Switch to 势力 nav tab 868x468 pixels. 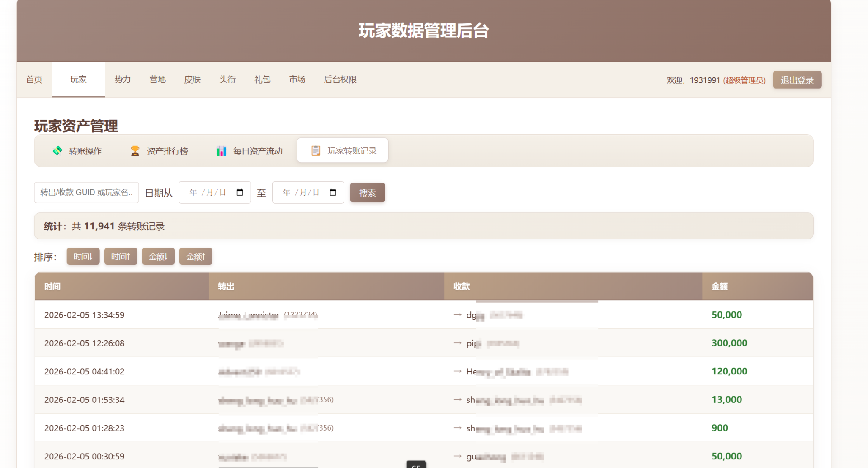[123, 80]
